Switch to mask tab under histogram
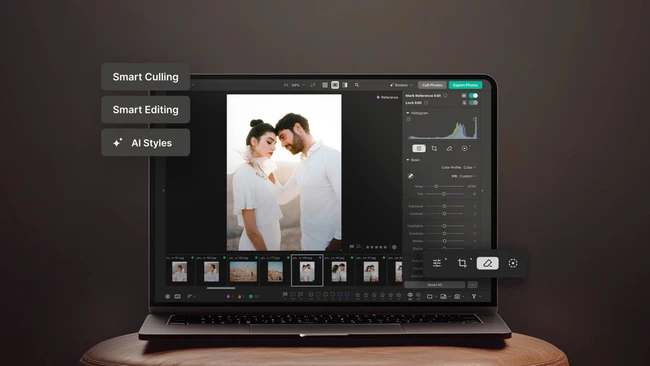The width and height of the screenshot is (650, 366). click(465, 148)
